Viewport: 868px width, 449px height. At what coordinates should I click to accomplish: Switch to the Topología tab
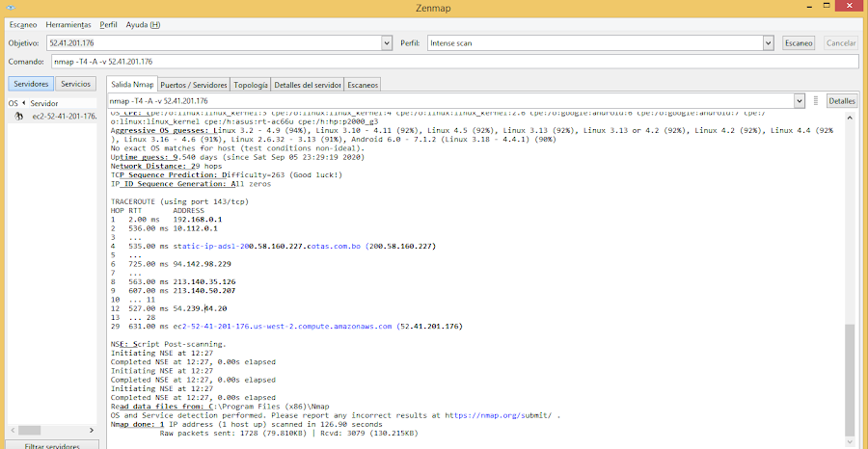pos(251,85)
